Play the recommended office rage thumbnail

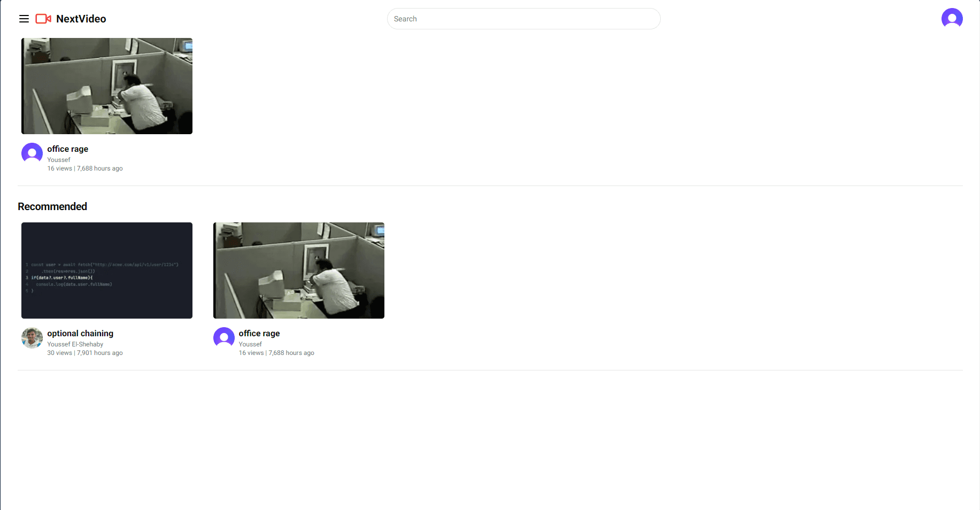(299, 271)
